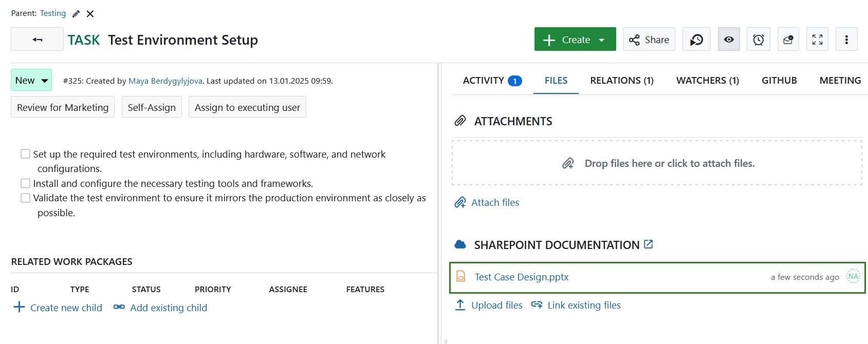
Task: Tick the 'Validate the test environment' checkbox
Action: pos(25,198)
